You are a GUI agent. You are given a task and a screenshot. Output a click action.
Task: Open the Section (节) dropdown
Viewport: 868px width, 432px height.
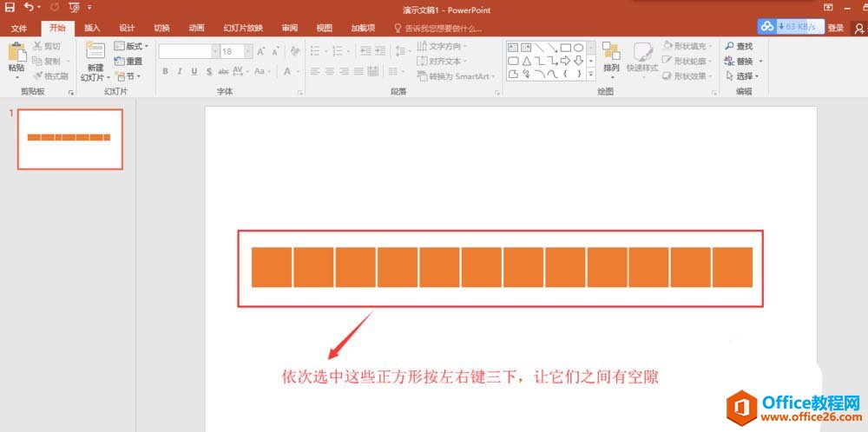tap(128, 75)
